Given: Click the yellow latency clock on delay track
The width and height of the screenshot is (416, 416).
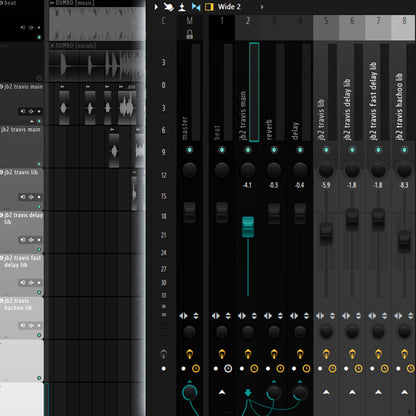Looking at the screenshot, I should click(306, 369).
